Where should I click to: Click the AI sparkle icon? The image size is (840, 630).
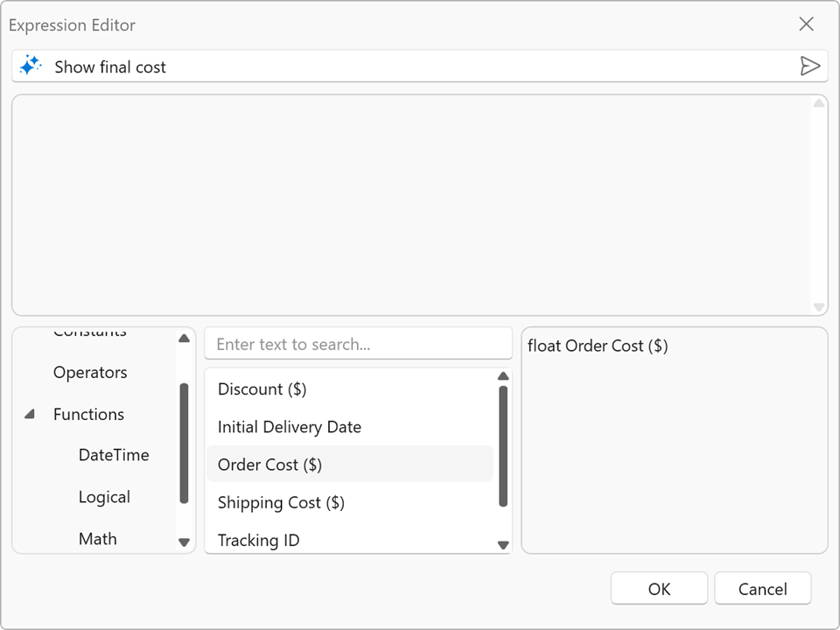(30, 66)
